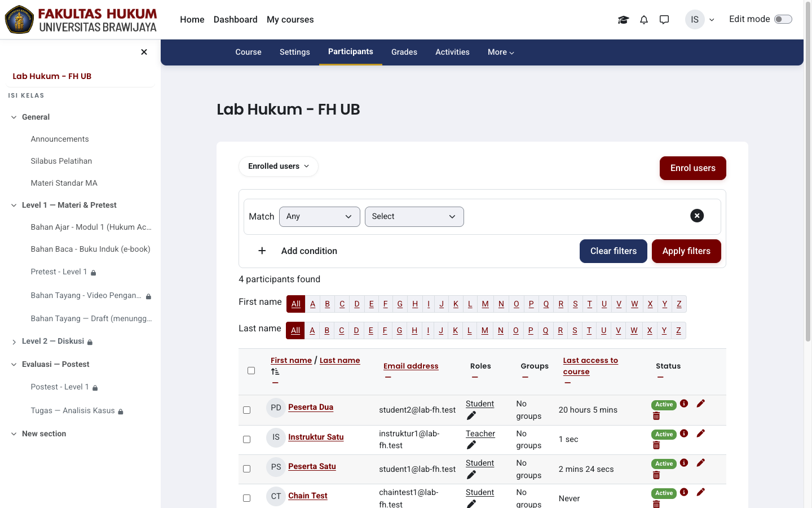The image size is (812, 508).
Task: Tick the select-all participants checkbox
Action: click(251, 371)
